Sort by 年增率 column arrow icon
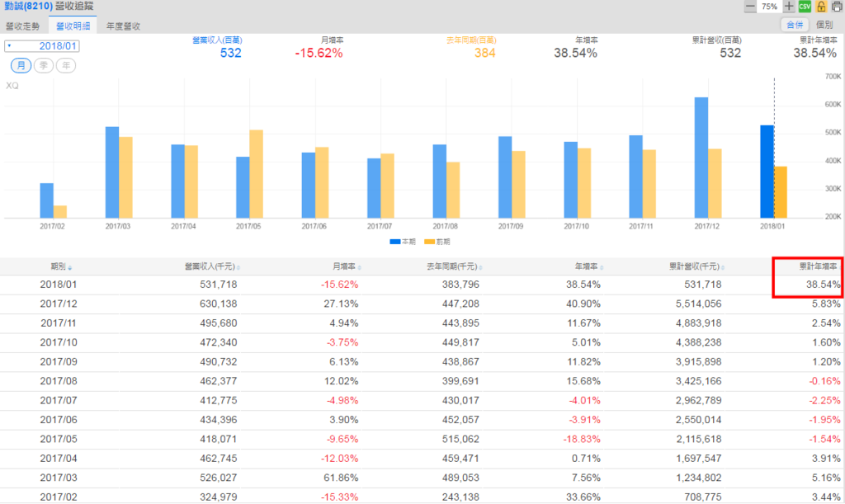This screenshot has width=845, height=504. (602, 267)
